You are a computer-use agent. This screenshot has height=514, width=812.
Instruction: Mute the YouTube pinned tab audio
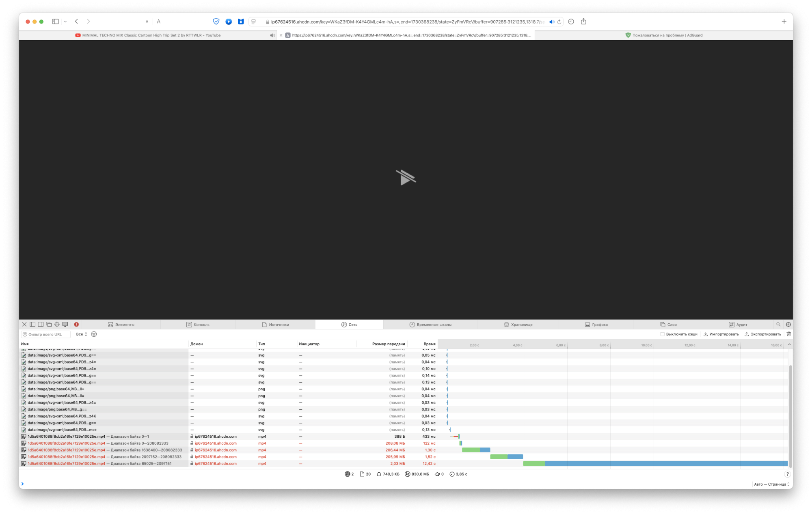(x=272, y=35)
